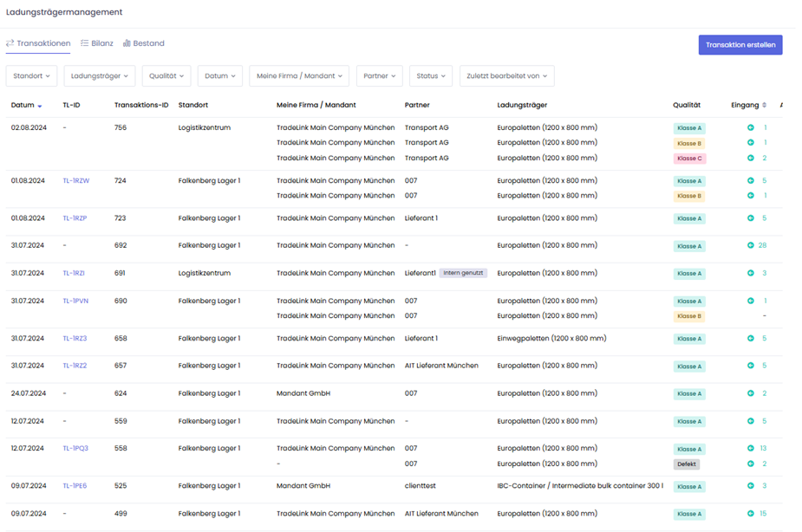Open the Zuletzt bearbeitet von dropdown

[x=506, y=76]
